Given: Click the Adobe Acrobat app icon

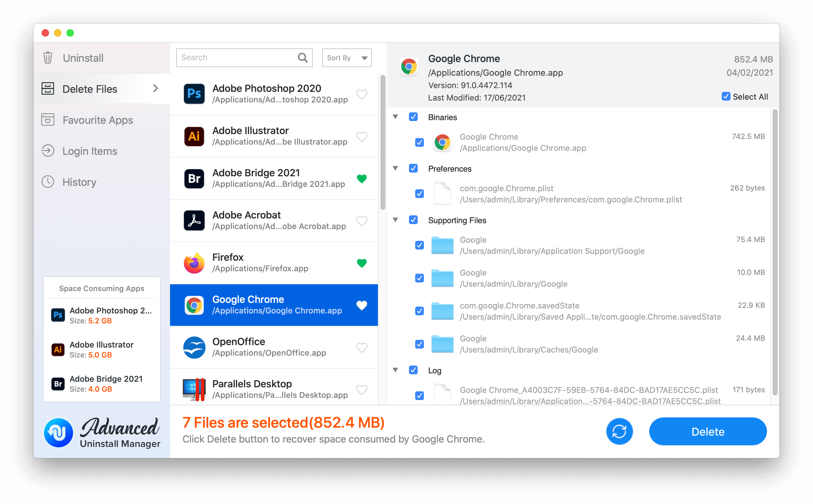Looking at the screenshot, I should [x=194, y=220].
